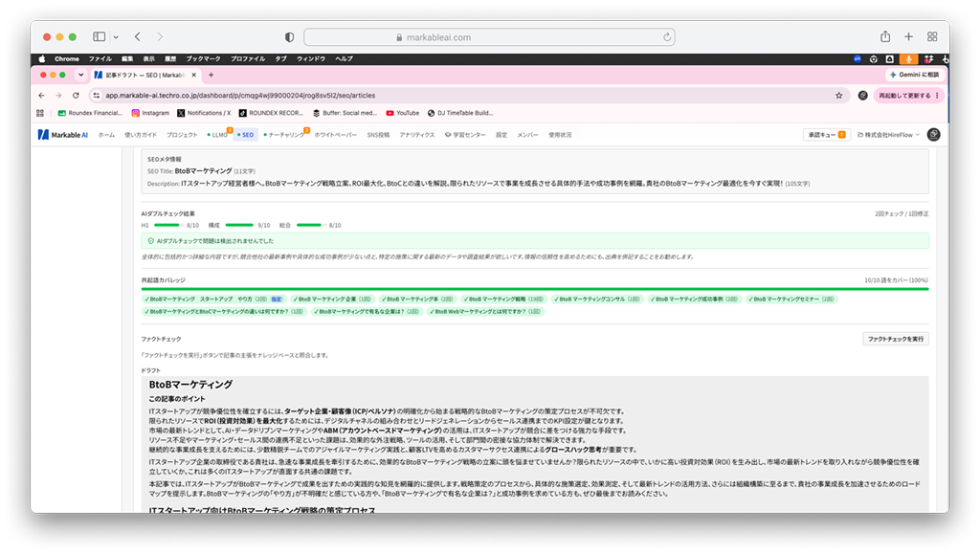This screenshot has height=554, width=980.
Task: Click the Chrome extension icon beside the star
Action: point(862,96)
